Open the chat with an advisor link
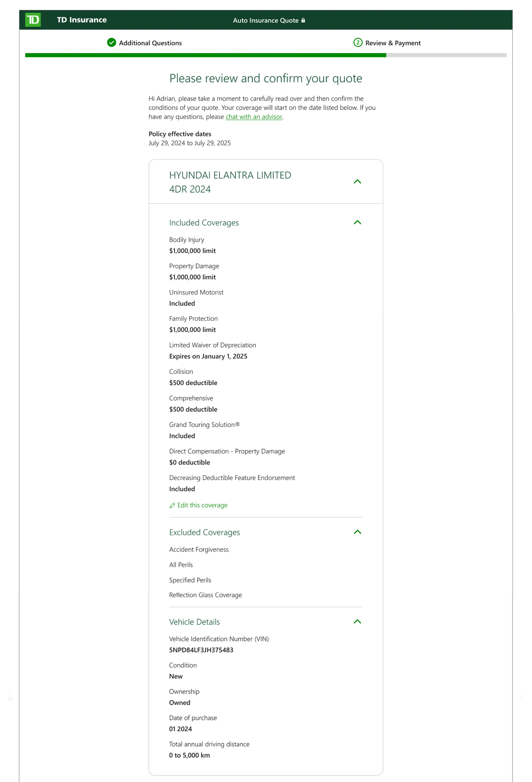 (x=254, y=117)
